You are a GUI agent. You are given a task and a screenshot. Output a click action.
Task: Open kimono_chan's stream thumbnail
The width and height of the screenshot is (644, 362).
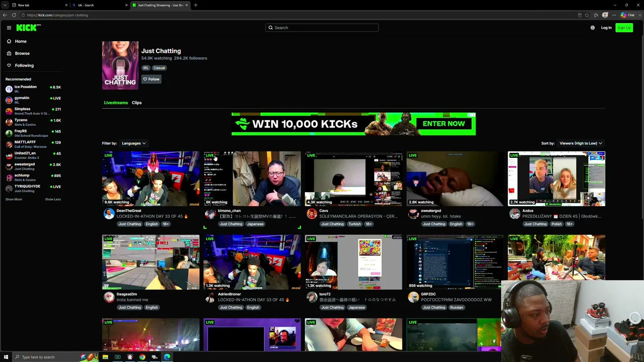(x=252, y=178)
